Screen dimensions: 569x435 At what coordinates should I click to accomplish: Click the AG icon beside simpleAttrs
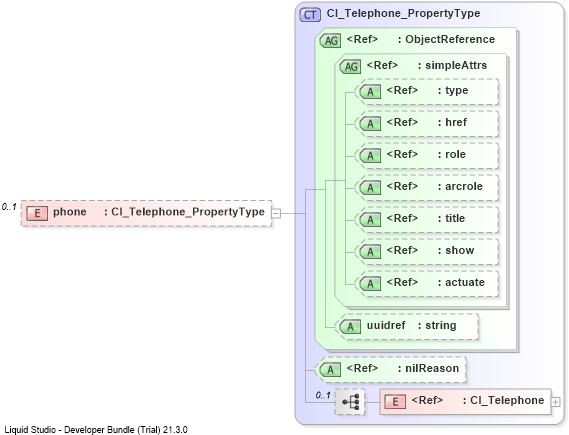pyautogui.click(x=351, y=66)
